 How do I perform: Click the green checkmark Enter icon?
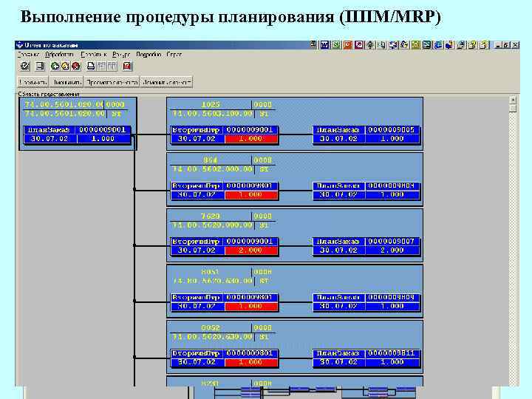click(25, 66)
